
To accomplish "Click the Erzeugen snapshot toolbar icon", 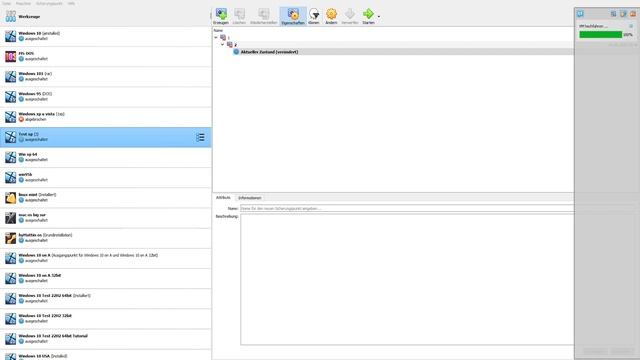I will (221, 14).
